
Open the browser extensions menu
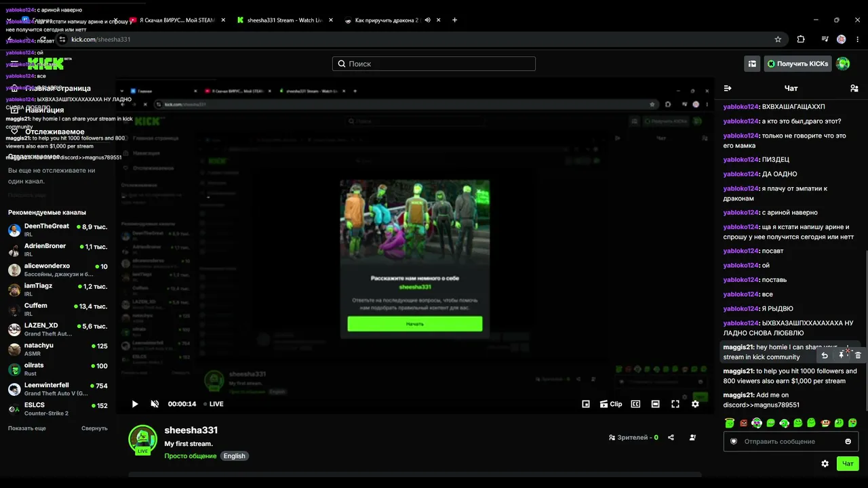pyautogui.click(x=801, y=39)
